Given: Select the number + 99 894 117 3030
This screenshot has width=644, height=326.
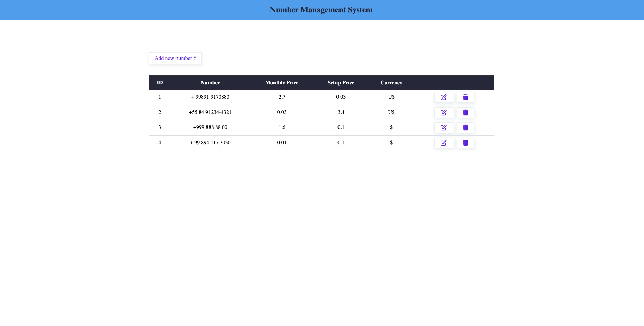Looking at the screenshot, I should coord(210,143).
